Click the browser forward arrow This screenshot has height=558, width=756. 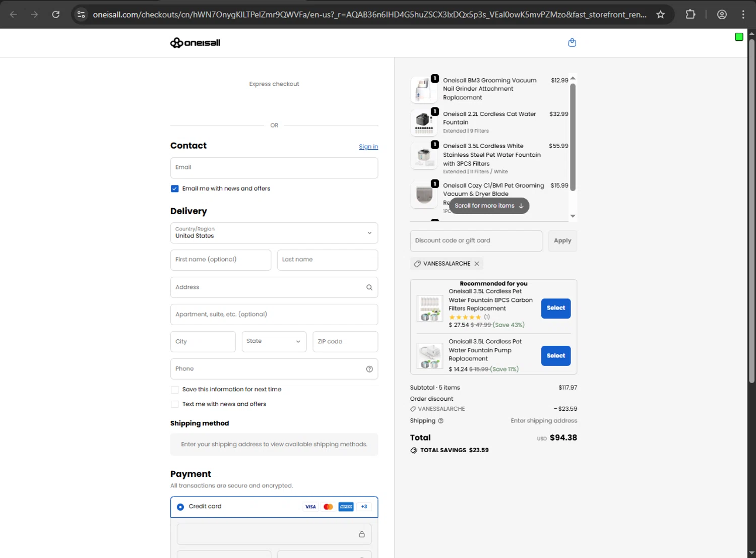coord(34,15)
